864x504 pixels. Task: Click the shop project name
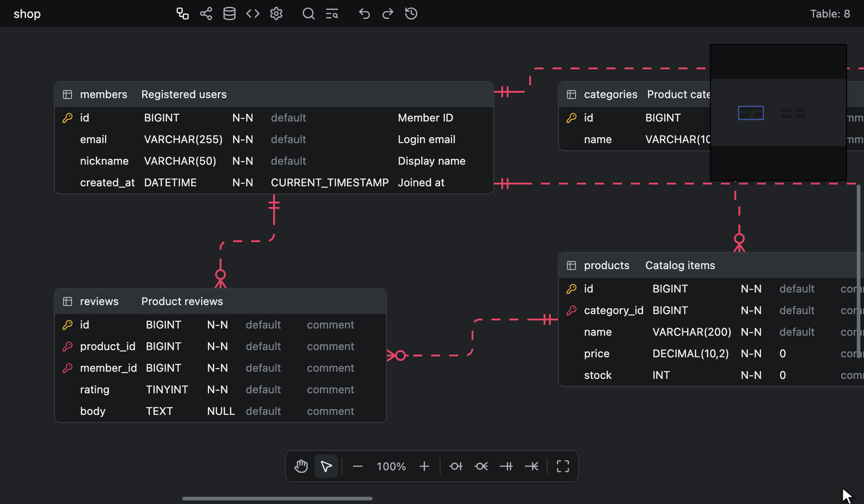tap(27, 14)
